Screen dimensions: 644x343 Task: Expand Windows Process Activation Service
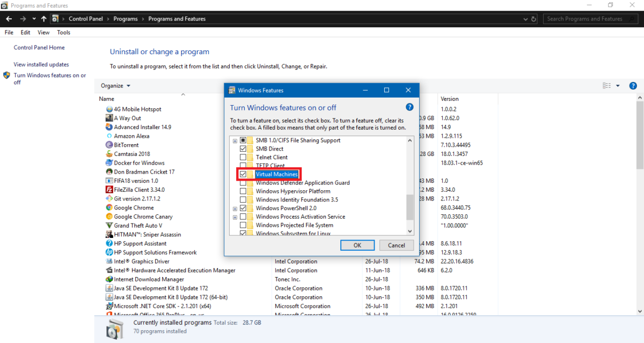click(x=234, y=217)
